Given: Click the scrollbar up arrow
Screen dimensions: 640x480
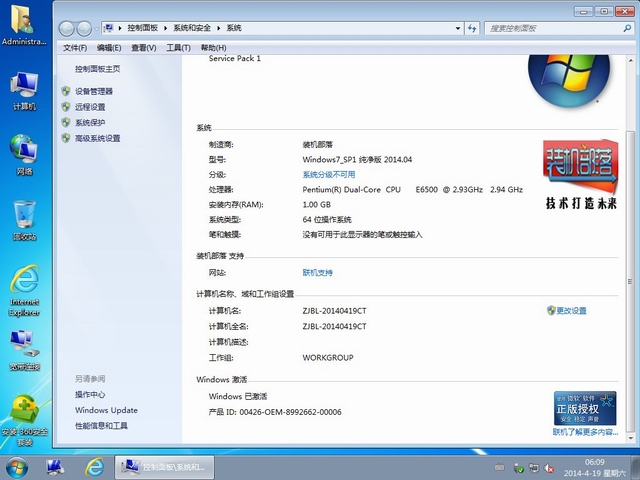Looking at the screenshot, I should pos(630,60).
